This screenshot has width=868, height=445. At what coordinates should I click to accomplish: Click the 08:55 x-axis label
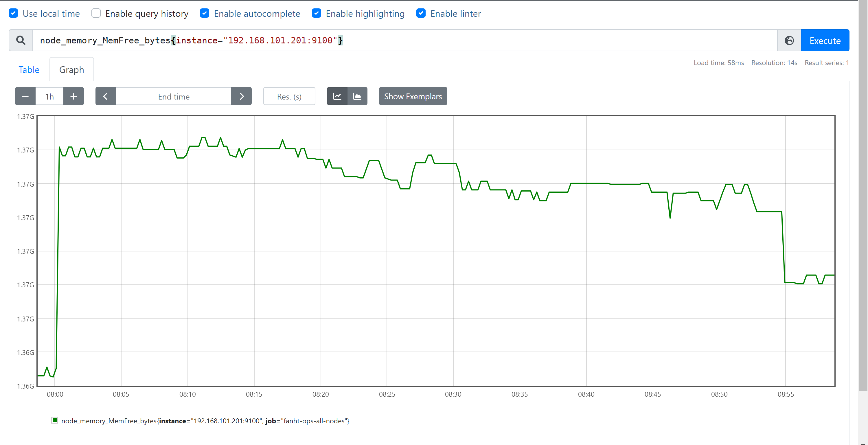[786, 394]
